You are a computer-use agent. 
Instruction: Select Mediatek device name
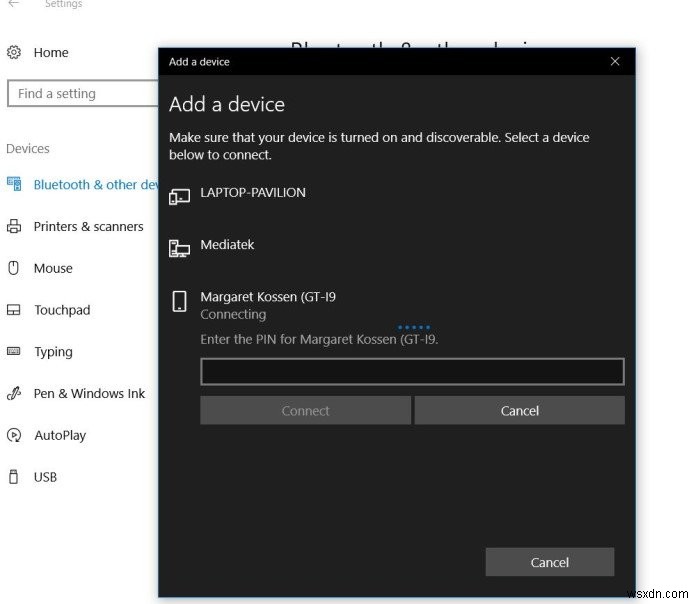click(227, 245)
